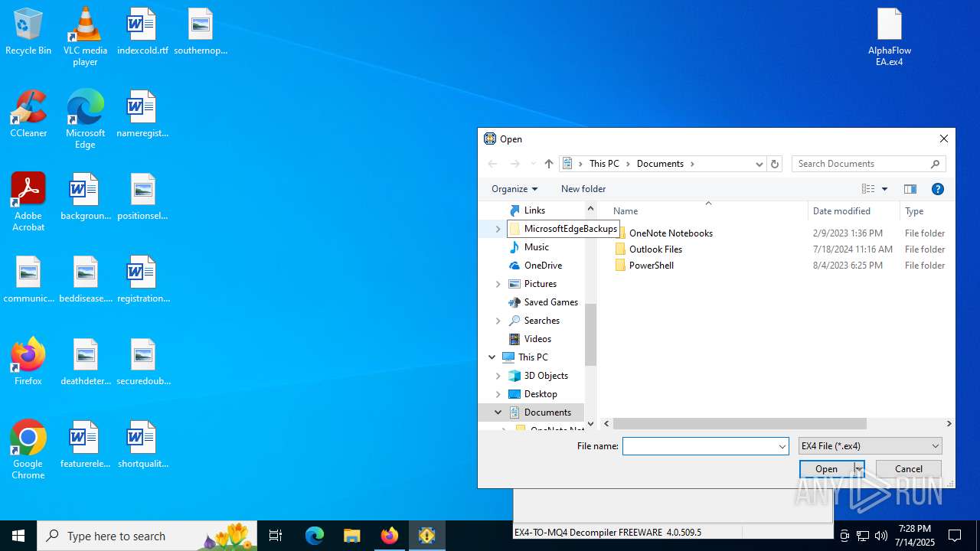Click the Open button's split arrow
980x551 pixels.
pyautogui.click(x=859, y=469)
